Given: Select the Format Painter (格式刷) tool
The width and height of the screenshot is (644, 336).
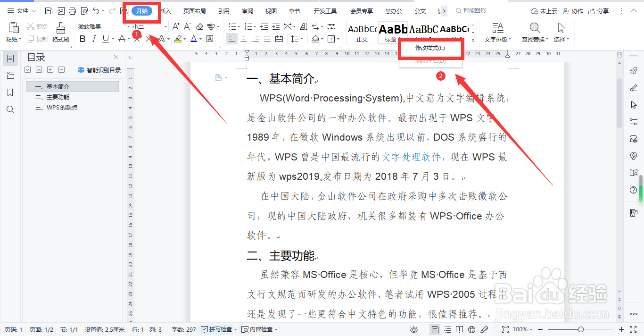Looking at the screenshot, I should [61, 32].
